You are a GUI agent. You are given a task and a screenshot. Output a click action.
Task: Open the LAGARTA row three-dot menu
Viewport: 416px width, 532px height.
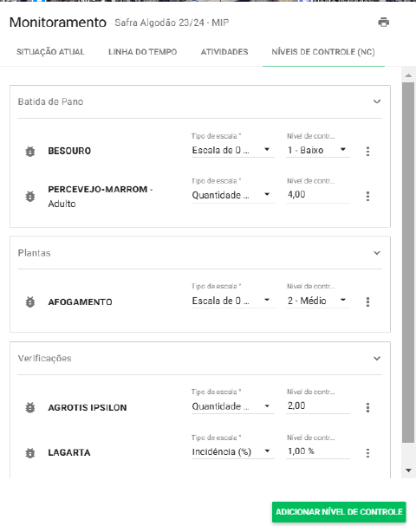(x=367, y=453)
